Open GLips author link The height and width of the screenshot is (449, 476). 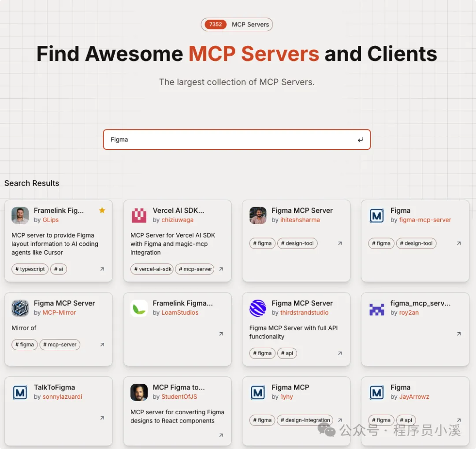click(50, 220)
